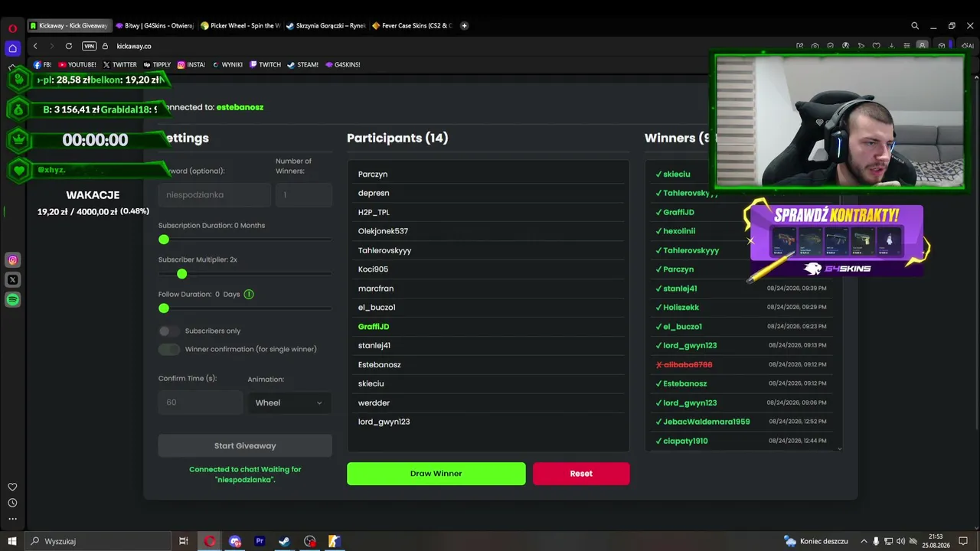Open the YOUTUBE! bookmark
The width and height of the screenshot is (980, 551).
[77, 64]
